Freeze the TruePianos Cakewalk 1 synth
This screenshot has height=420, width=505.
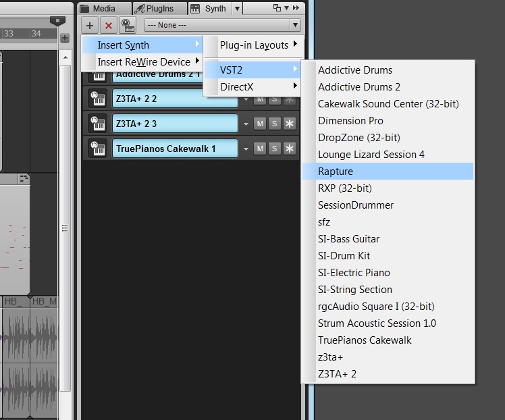pyautogui.click(x=289, y=149)
